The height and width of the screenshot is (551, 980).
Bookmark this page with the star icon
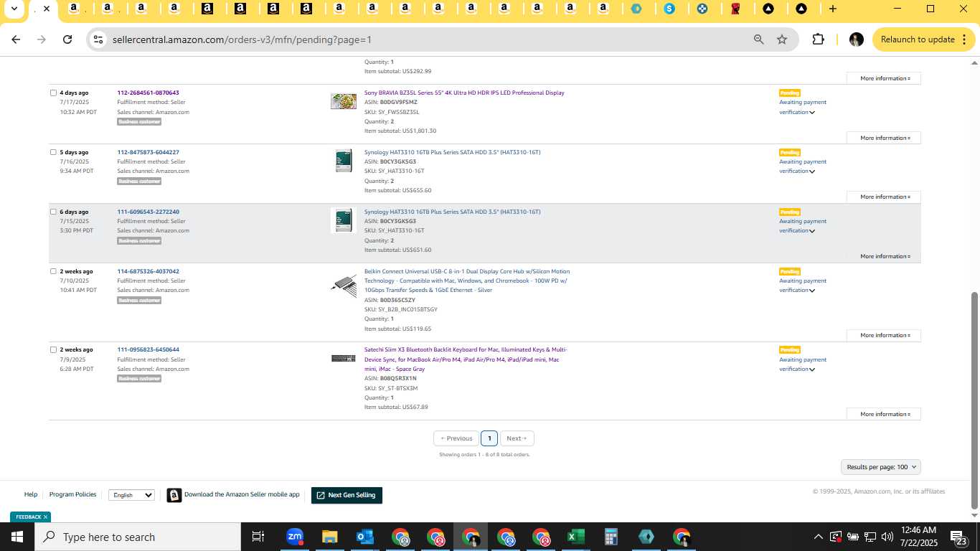(x=782, y=39)
